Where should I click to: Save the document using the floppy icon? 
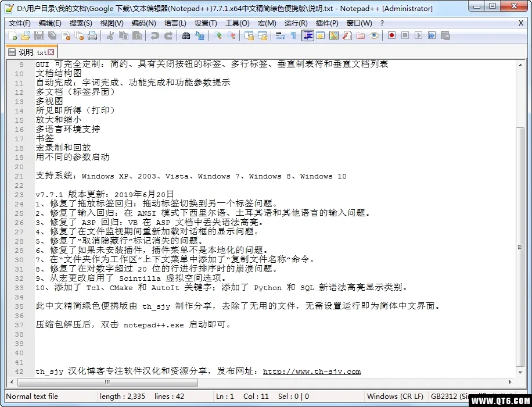[x=39, y=35]
